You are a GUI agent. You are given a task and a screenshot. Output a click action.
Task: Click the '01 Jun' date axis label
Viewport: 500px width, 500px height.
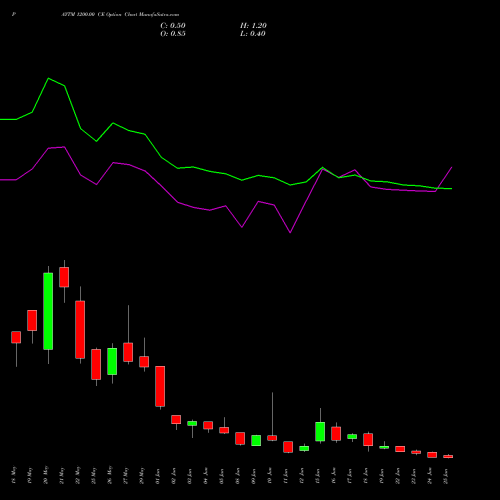pos(158,476)
